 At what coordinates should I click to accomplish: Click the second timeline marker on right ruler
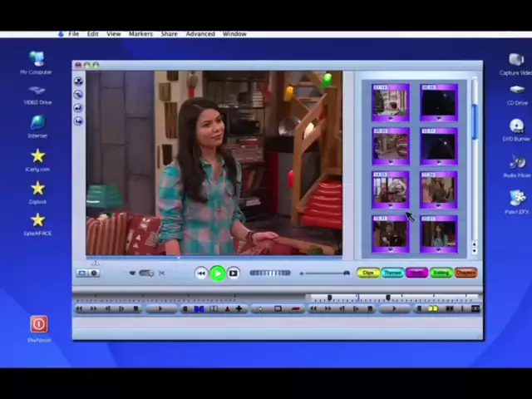388,298
